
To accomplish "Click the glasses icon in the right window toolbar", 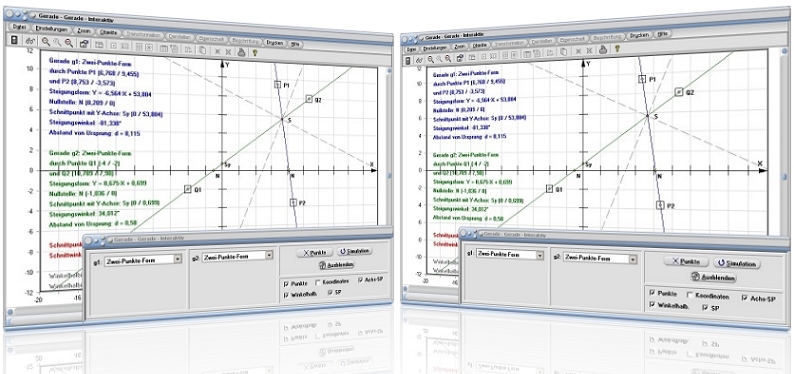I will pyautogui.click(x=420, y=60).
